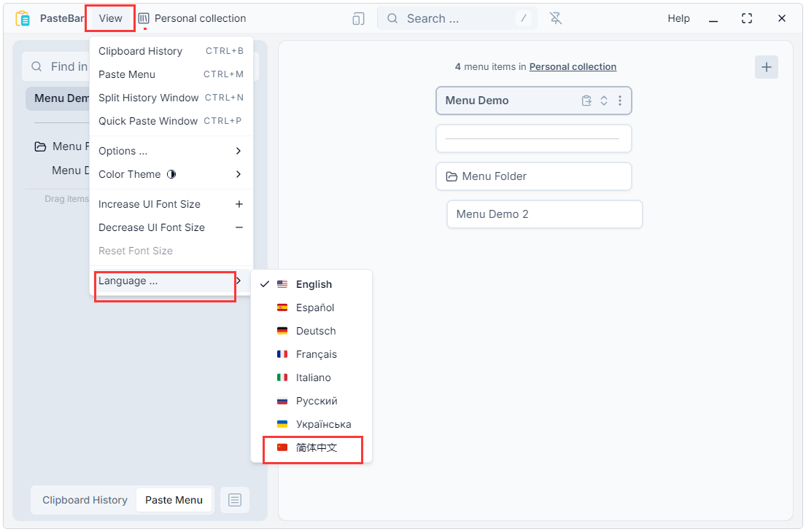
Task: Open the Personal collection link
Action: [x=573, y=67]
